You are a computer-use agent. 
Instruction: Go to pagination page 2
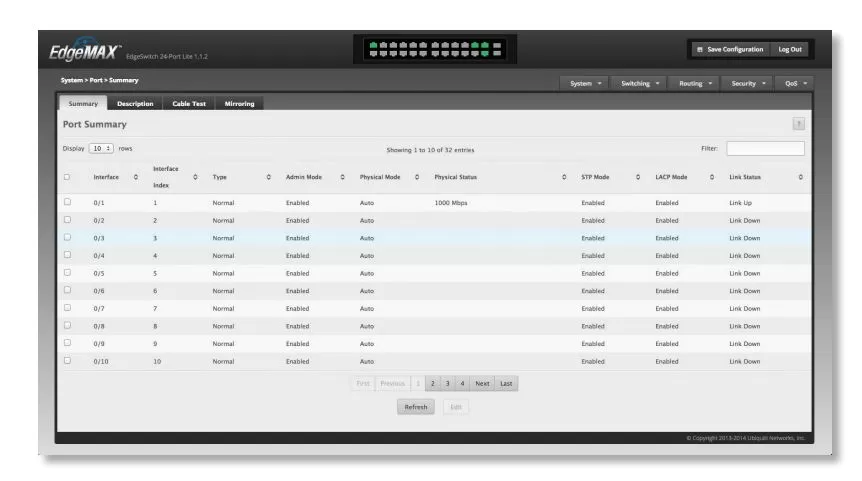click(433, 383)
